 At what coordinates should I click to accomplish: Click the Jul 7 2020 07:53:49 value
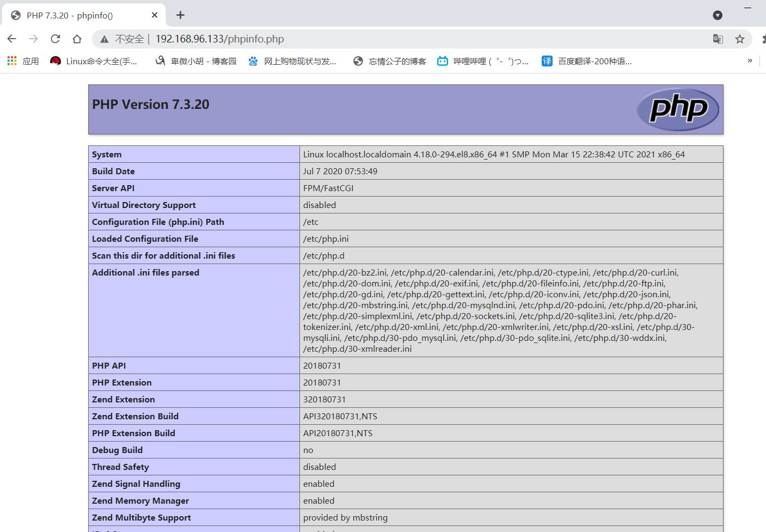[x=340, y=171]
